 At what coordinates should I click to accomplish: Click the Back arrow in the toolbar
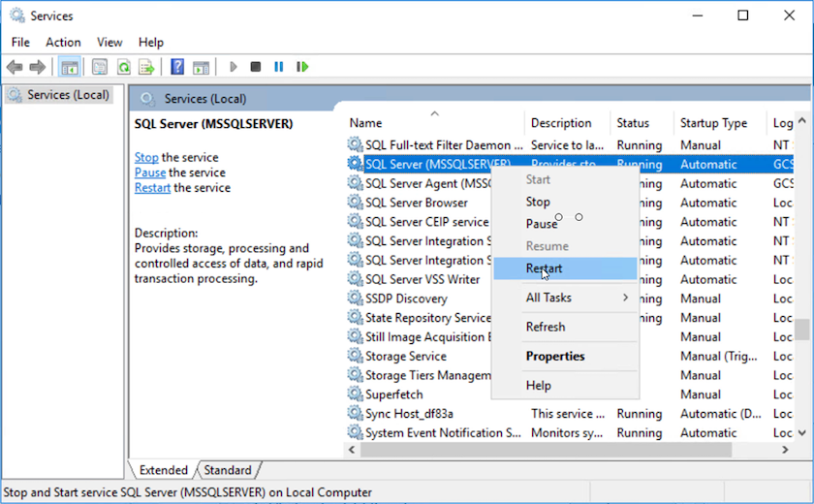click(15, 67)
